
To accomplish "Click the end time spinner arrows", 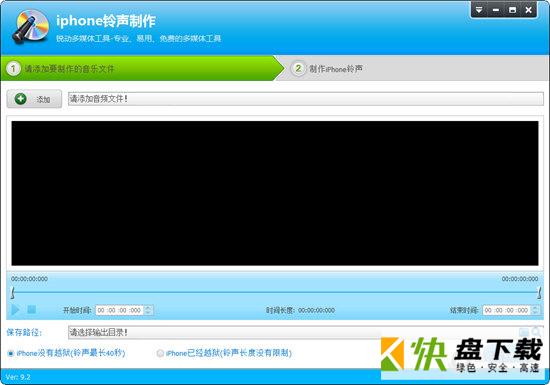I will click(535, 310).
